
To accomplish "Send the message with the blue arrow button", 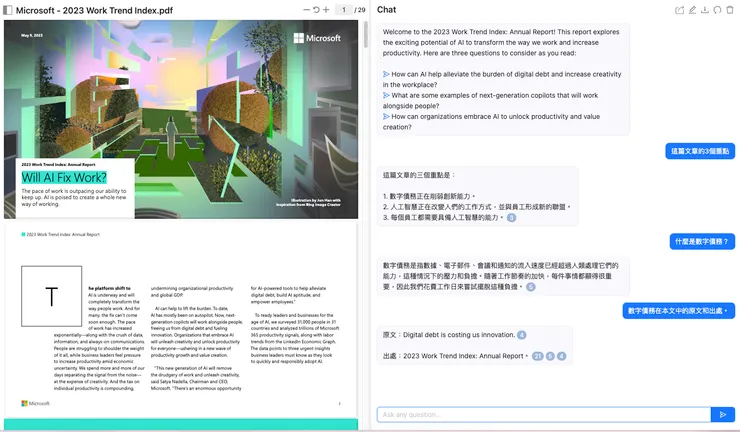I will [x=723, y=415].
